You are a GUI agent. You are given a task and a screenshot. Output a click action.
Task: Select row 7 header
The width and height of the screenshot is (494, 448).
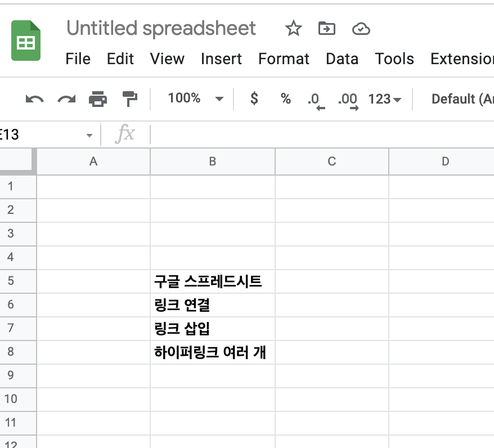(x=18, y=328)
